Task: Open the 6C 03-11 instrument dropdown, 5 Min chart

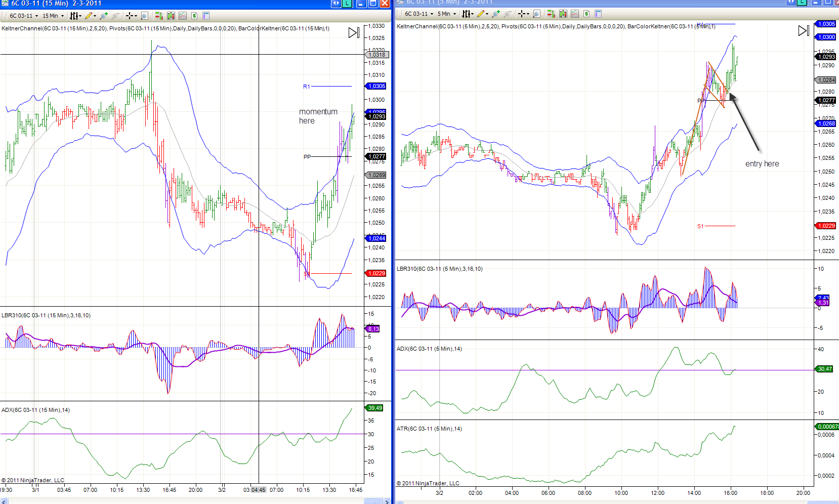Action: tap(419, 14)
